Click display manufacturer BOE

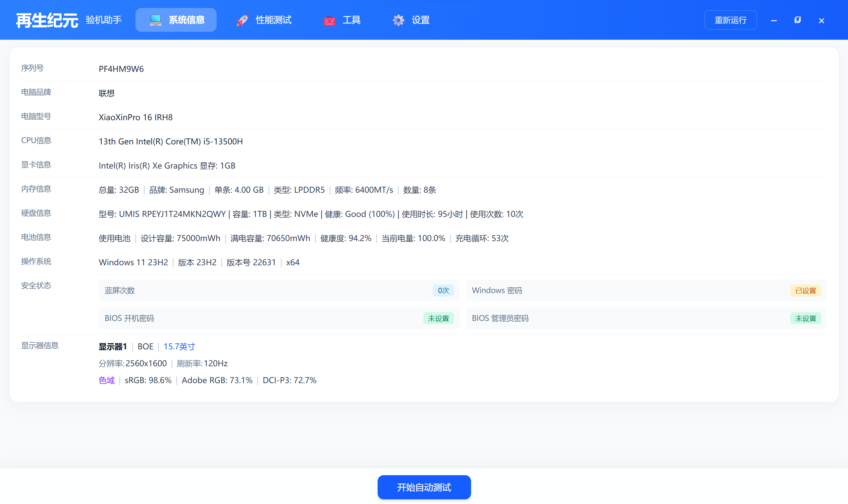tap(145, 346)
